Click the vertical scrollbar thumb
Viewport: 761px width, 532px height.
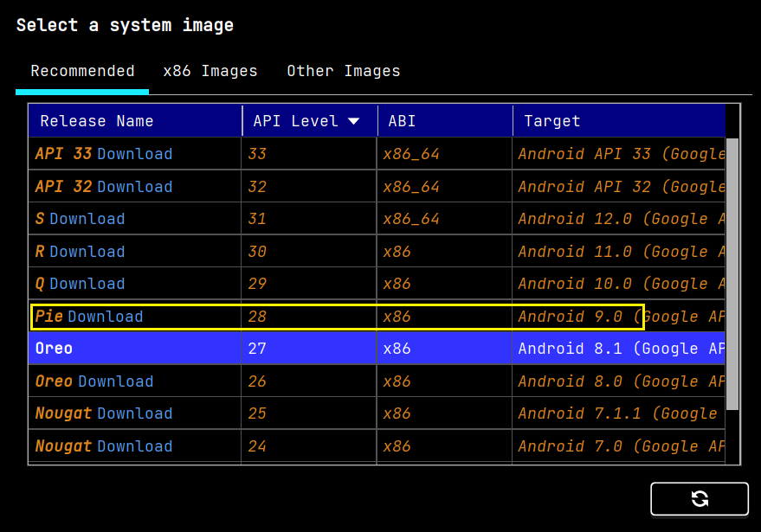click(x=732, y=274)
